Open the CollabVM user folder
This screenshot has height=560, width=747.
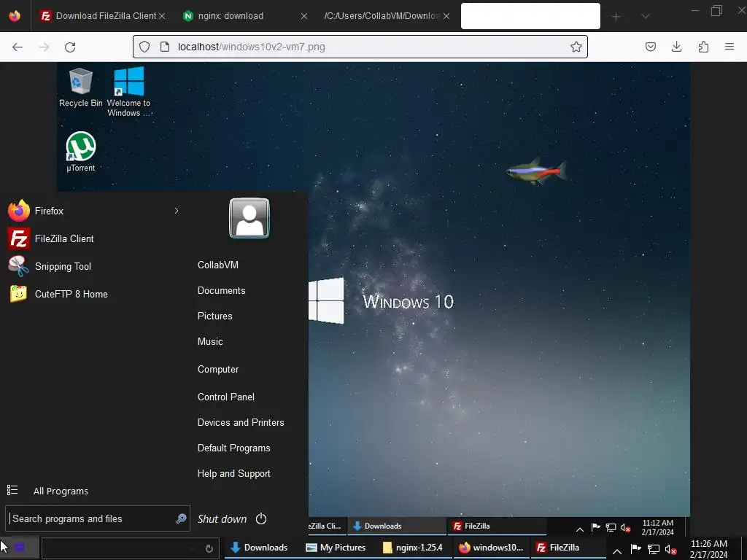[217, 265]
